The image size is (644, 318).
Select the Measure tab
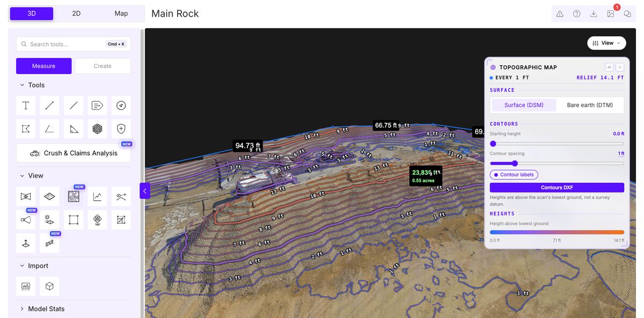43,66
